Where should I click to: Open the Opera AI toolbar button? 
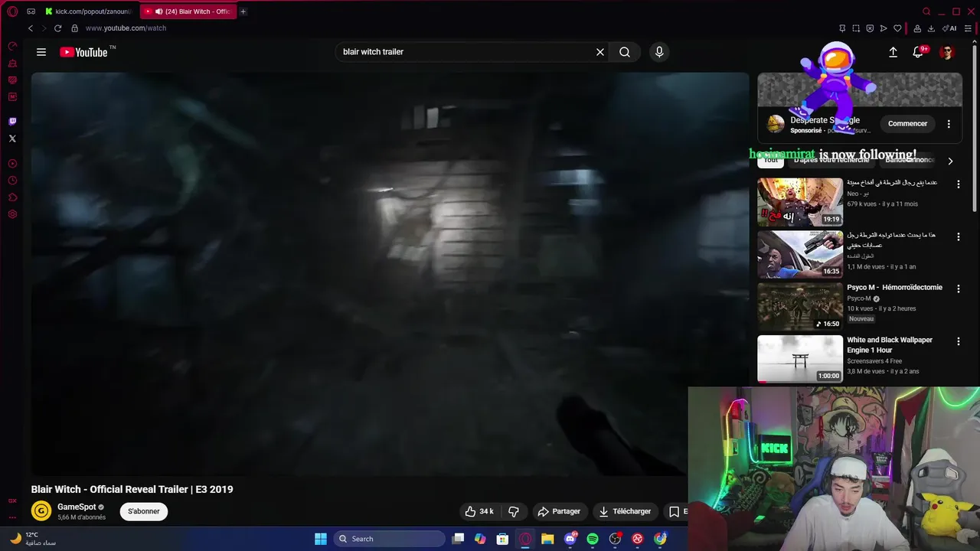point(949,28)
